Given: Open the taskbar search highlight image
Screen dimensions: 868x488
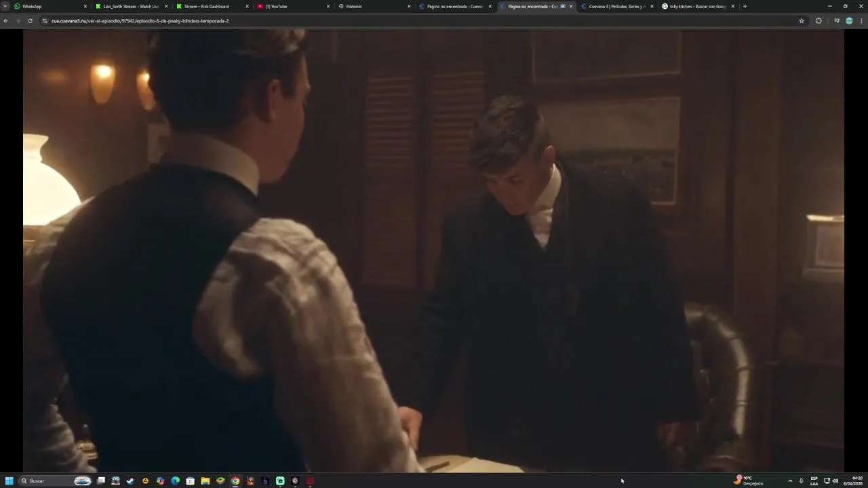Looking at the screenshot, I should pos(83,481).
